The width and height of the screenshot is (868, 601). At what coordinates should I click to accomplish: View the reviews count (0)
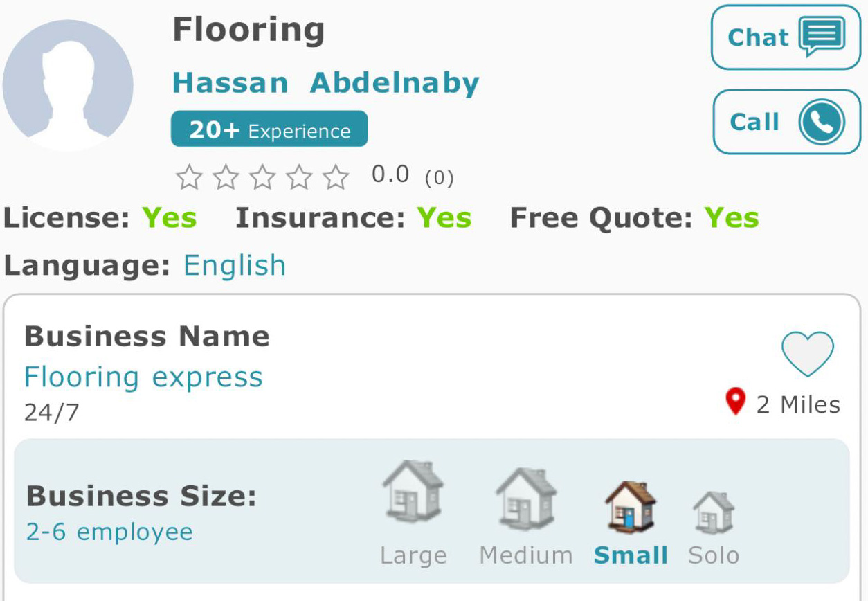click(x=439, y=179)
